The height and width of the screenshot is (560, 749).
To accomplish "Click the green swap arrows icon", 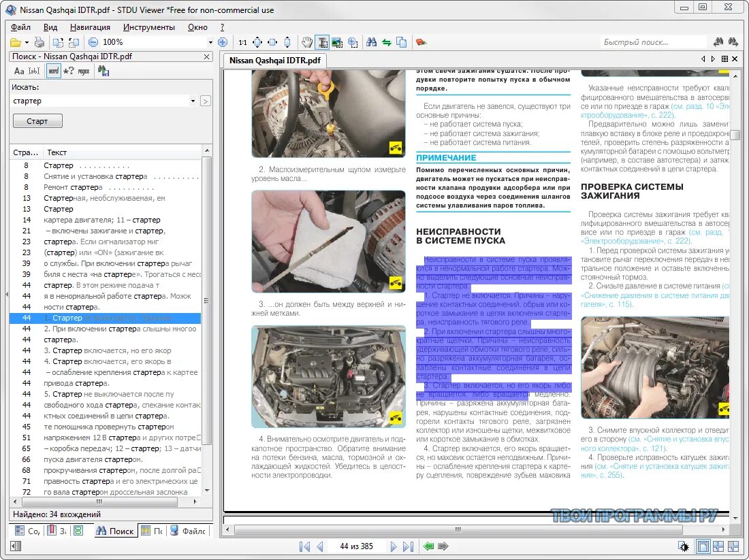I will tap(387, 42).
